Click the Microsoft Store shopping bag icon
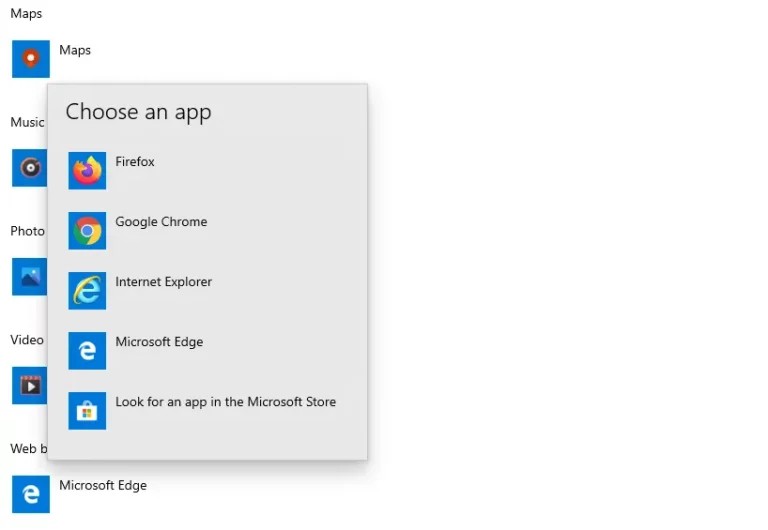Viewport: 768px width, 530px height. [87, 411]
